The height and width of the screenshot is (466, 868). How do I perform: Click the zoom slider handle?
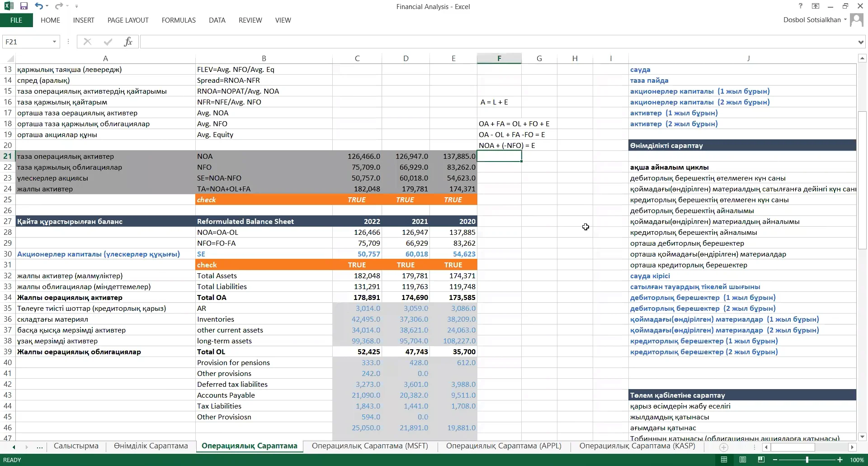tap(807, 460)
